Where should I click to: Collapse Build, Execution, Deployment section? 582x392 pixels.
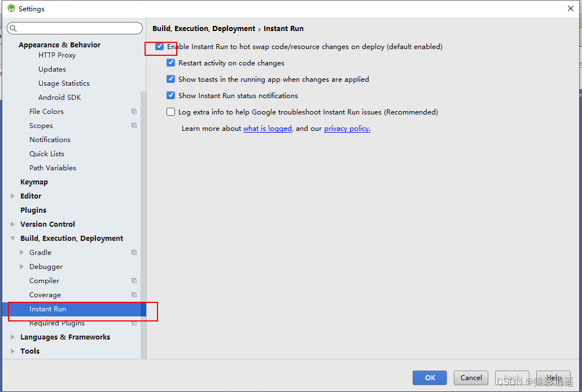coord(12,238)
